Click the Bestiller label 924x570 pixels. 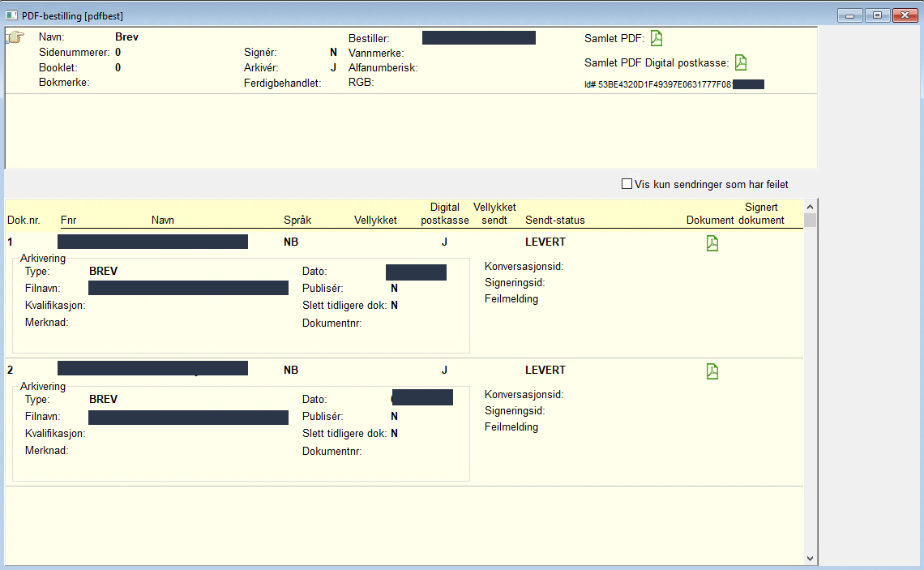tap(369, 38)
